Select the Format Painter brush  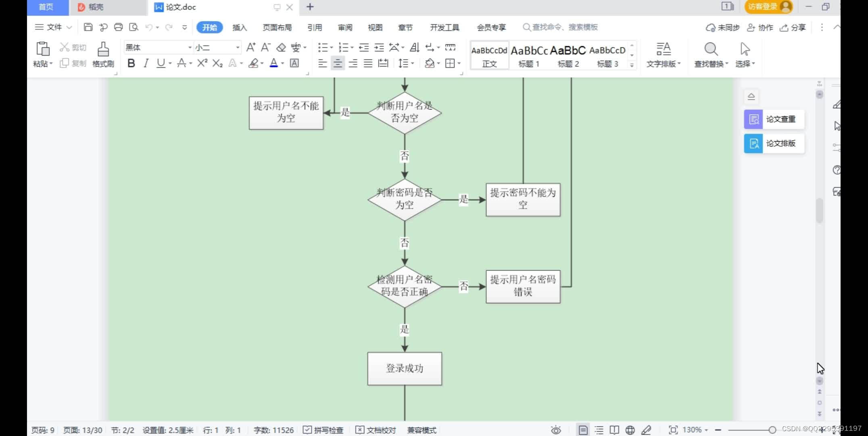(103, 49)
